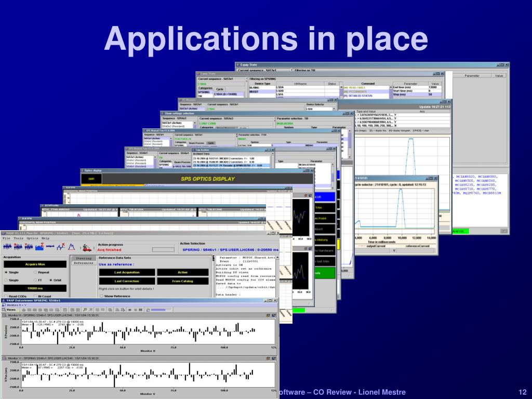
Task: Click the Active Selection SPSRING / S546v1 text
Action: tap(230, 250)
